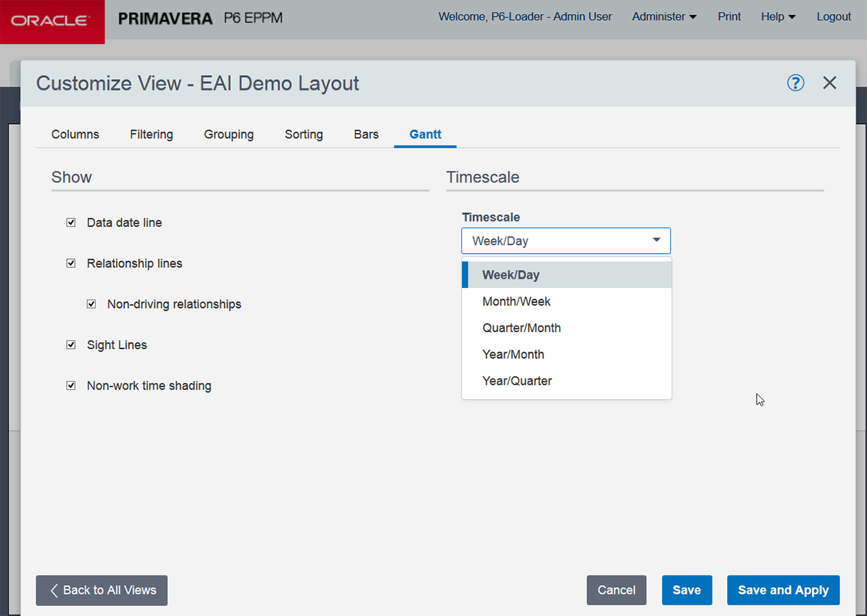This screenshot has height=616, width=867.
Task: Select Month/Week from timescale list
Action: (x=516, y=301)
